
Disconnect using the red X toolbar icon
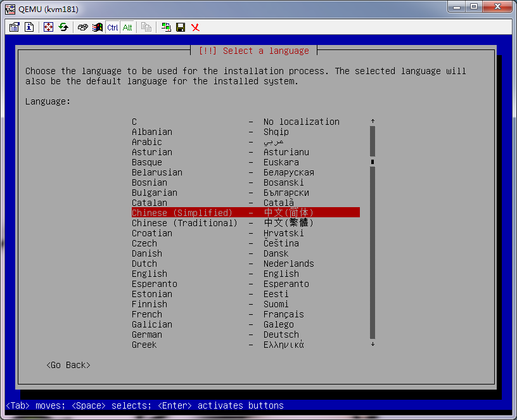coord(195,27)
